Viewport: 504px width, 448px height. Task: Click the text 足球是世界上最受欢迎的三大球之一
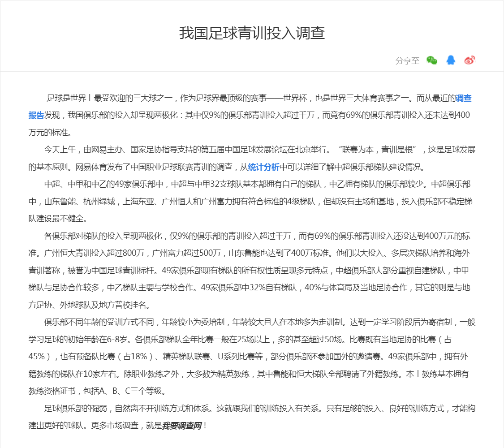(110, 98)
